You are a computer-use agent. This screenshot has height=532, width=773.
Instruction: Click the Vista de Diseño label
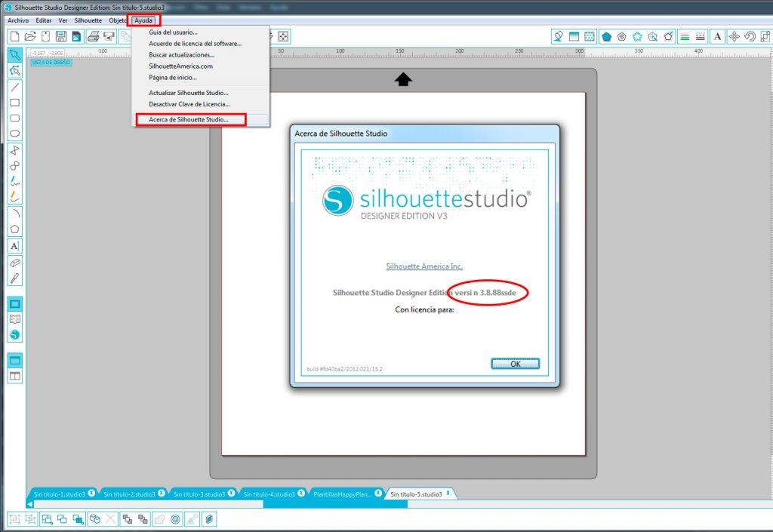click(x=51, y=63)
